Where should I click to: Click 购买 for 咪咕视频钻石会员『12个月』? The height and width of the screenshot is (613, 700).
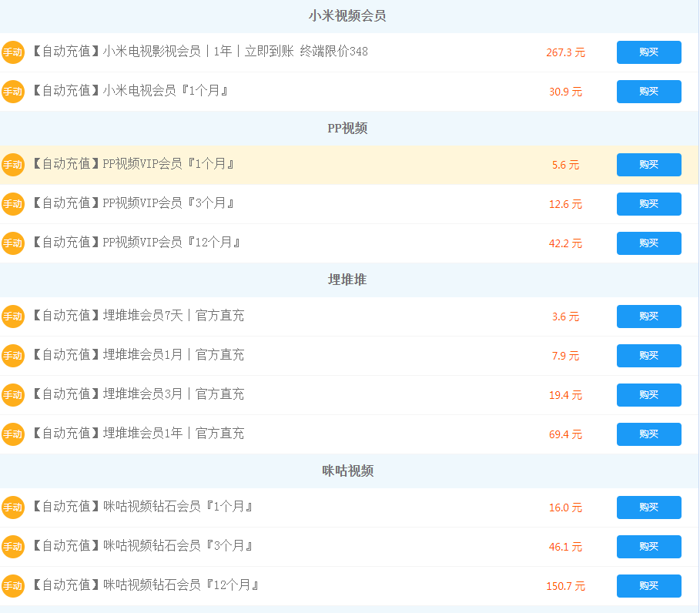pos(648,586)
